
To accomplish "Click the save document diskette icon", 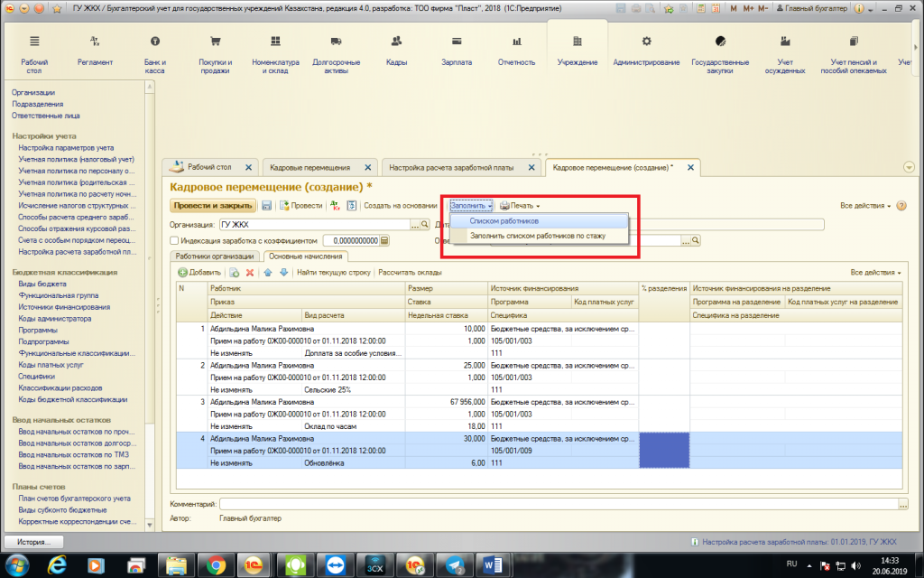I will click(x=267, y=206).
